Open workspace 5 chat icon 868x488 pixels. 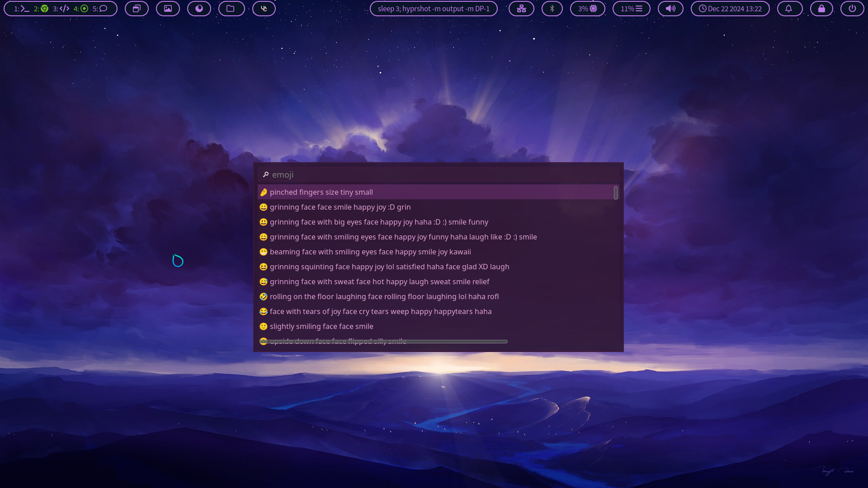pos(100,9)
